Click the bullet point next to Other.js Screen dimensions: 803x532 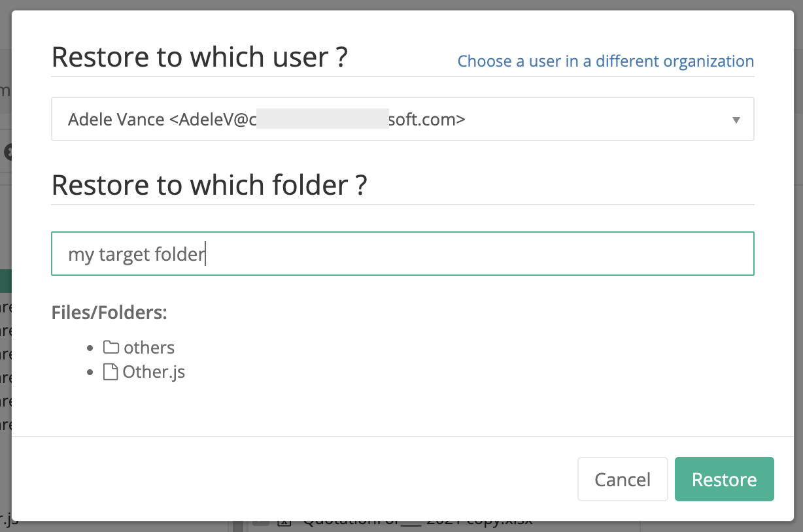[90, 371]
